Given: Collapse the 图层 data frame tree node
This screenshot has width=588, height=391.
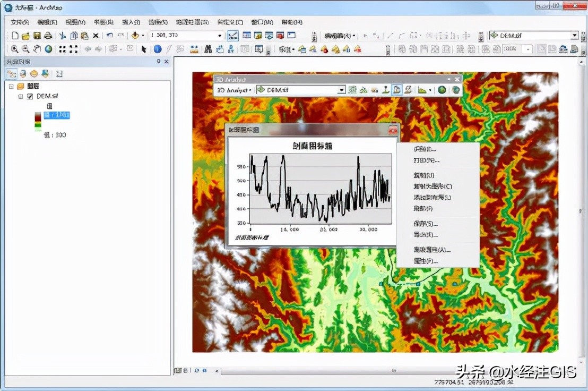Looking at the screenshot, I should click(11, 87).
